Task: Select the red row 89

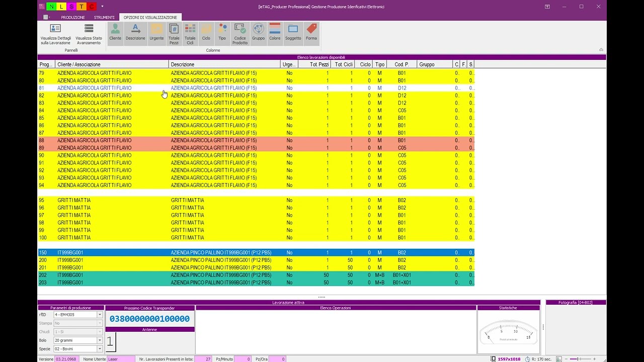Action: (x=256, y=148)
